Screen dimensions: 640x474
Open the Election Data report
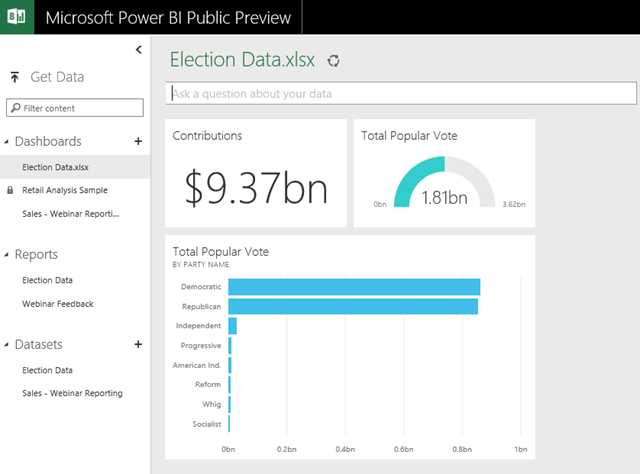pyautogui.click(x=47, y=280)
